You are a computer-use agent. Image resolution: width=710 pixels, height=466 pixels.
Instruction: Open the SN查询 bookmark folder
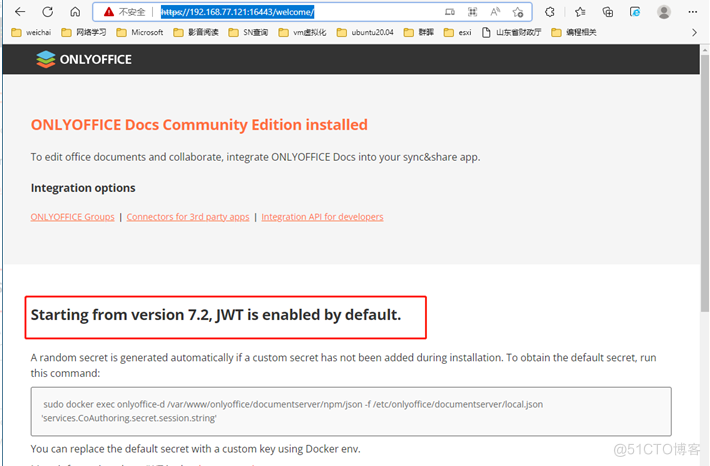tap(243, 32)
